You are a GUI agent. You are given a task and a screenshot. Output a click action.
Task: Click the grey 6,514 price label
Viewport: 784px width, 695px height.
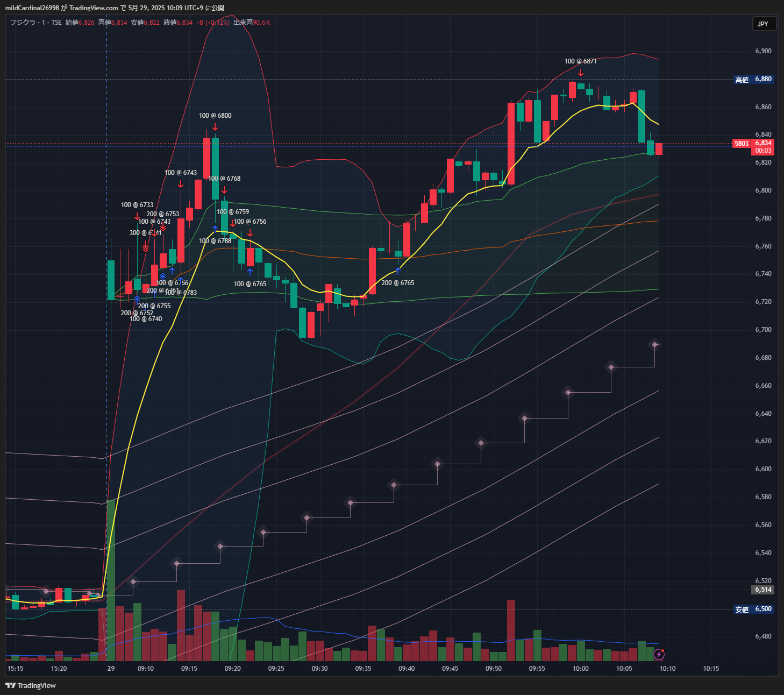point(763,590)
